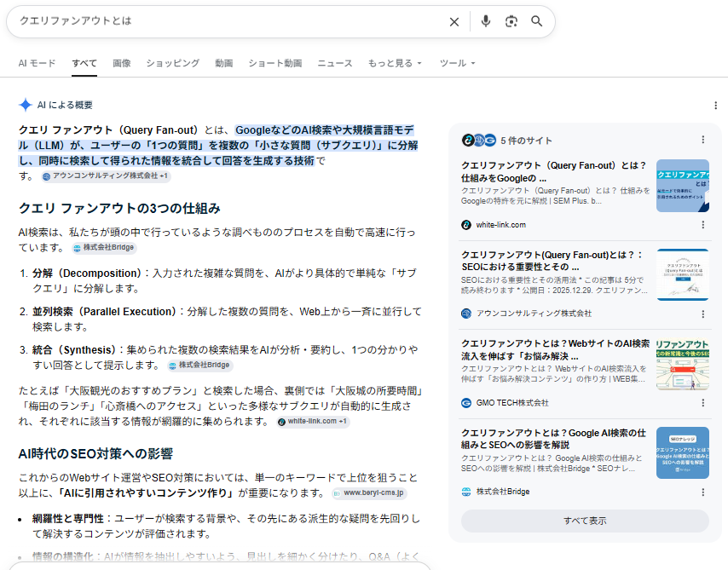Open three-dot menu for GMO TECH株式会社 result
The image size is (728, 570).
703,403
